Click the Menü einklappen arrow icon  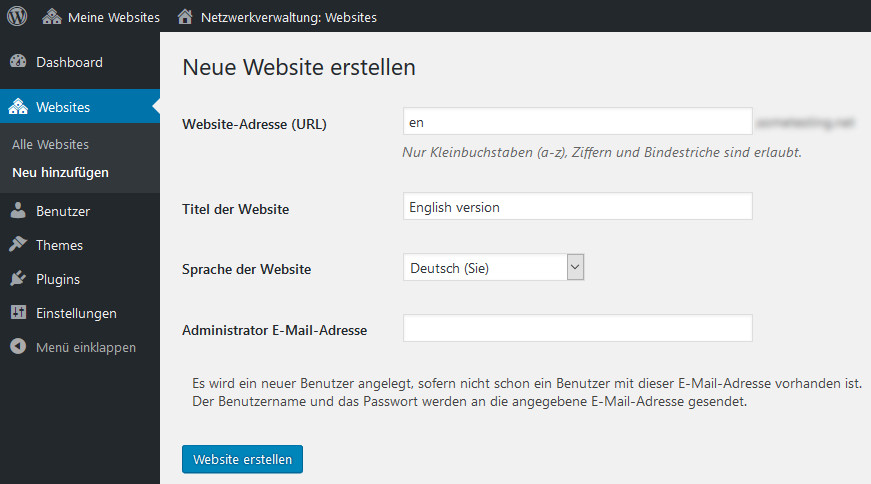18,346
